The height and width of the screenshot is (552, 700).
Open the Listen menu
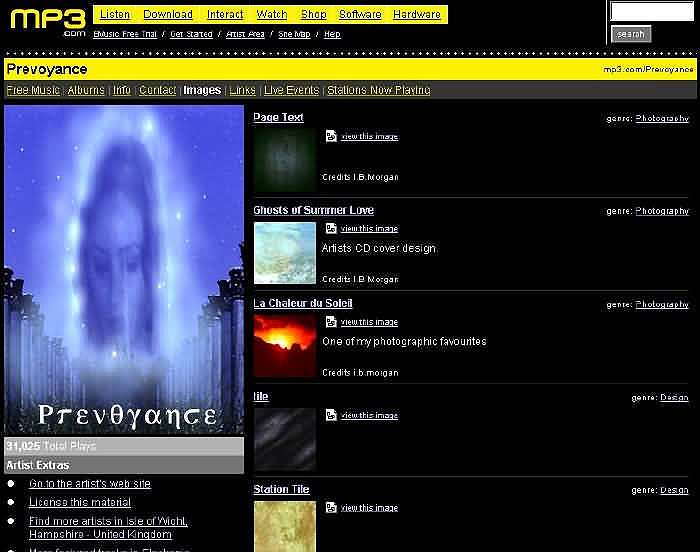pyautogui.click(x=115, y=14)
